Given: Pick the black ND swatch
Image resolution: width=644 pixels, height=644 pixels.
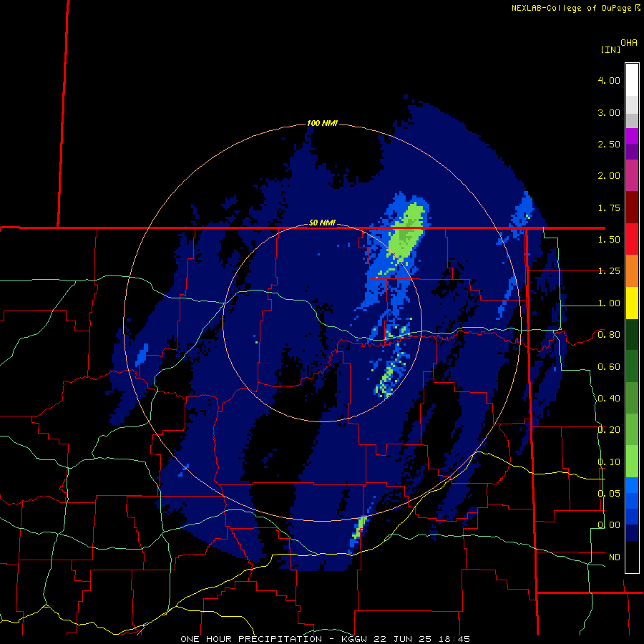Looking at the screenshot, I should (632, 557).
